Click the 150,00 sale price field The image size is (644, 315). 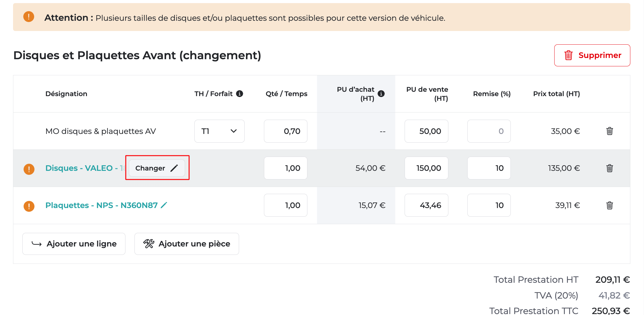pyautogui.click(x=426, y=168)
